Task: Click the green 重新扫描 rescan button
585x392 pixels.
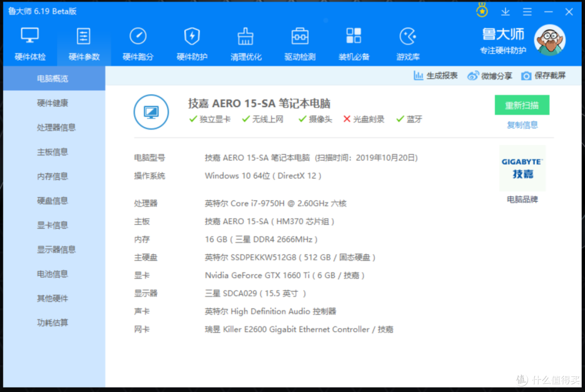Action: [522, 105]
